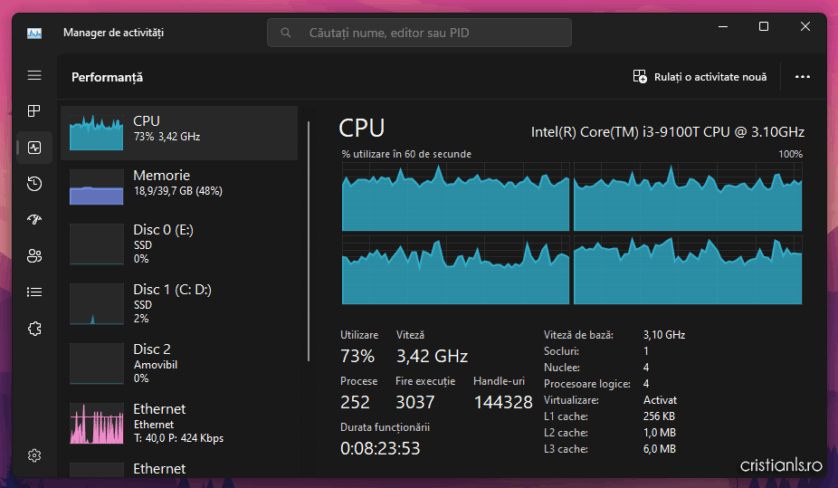Select the CPU performance item
838x488 pixels.
point(179,133)
